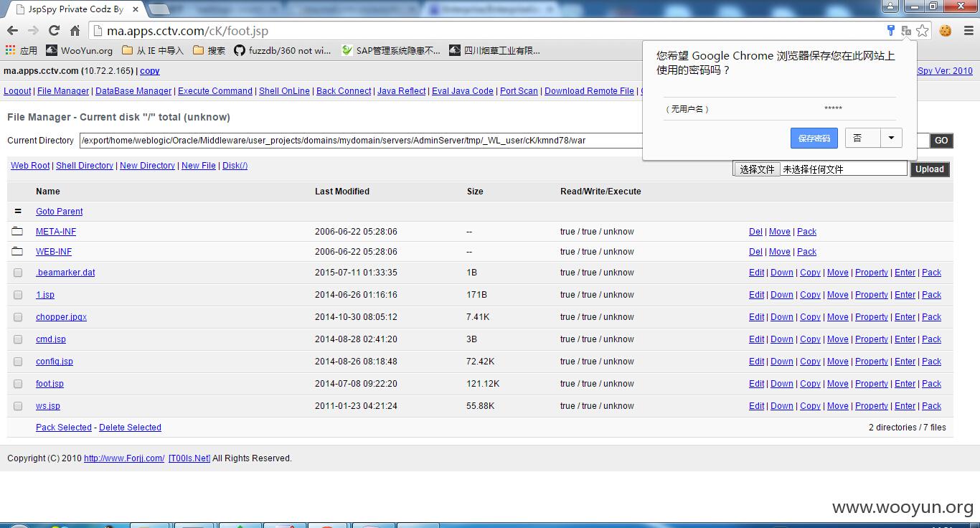
Task: Open Java Reflect menu link
Action: [401, 91]
